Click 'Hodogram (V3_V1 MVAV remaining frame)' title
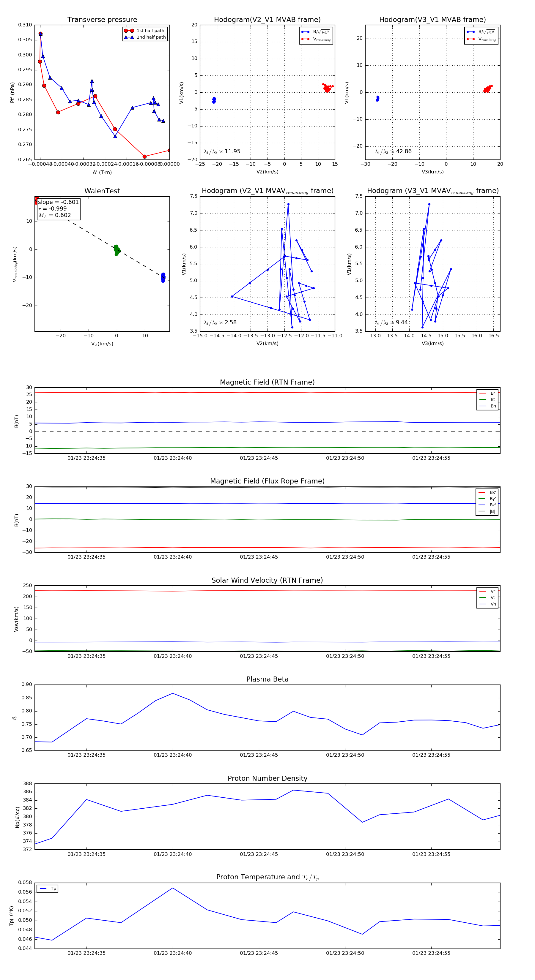Screen dimensions: 535x980 pos(432,191)
